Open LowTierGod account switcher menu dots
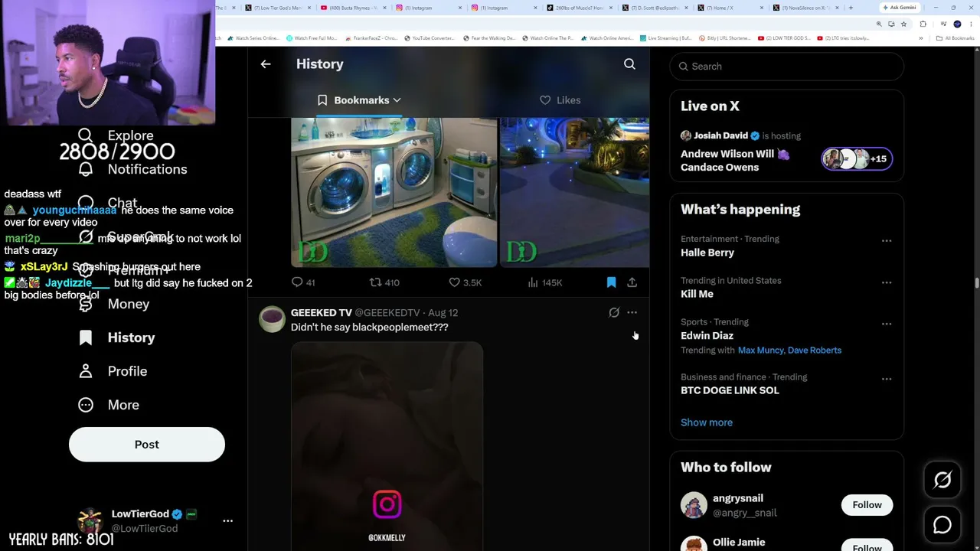Viewport: 980px width, 551px height. 227,520
